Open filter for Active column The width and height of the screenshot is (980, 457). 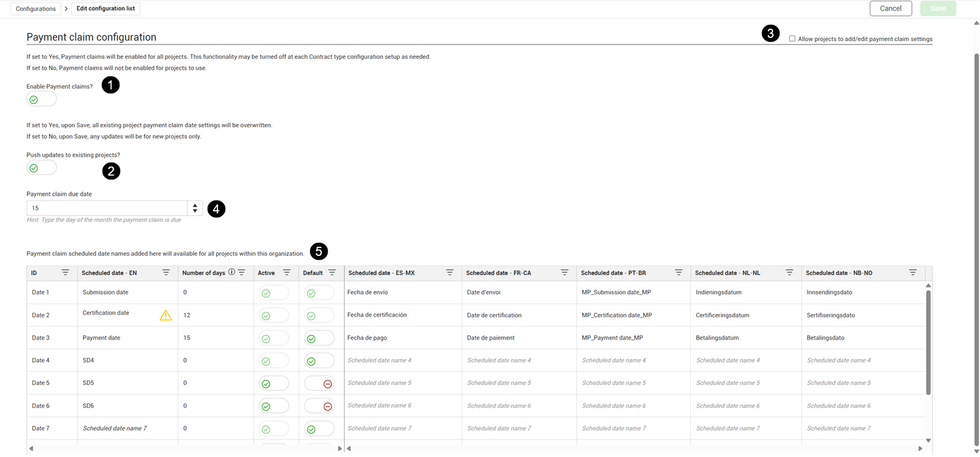(x=287, y=272)
